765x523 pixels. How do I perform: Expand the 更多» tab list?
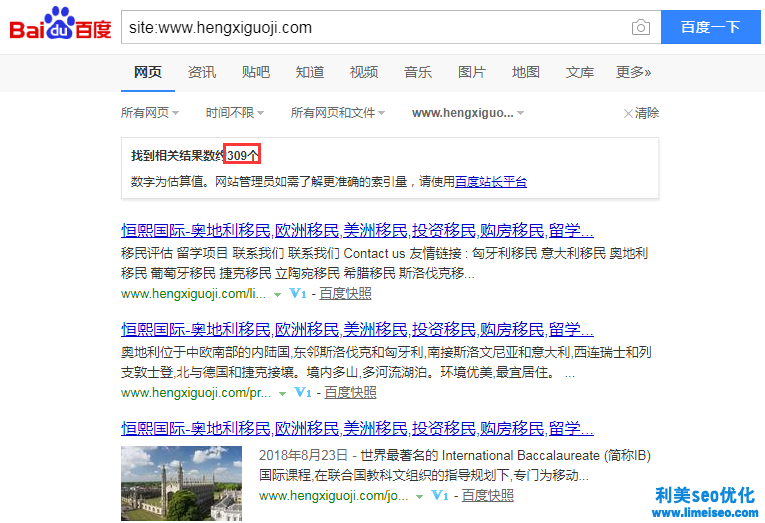coord(633,72)
